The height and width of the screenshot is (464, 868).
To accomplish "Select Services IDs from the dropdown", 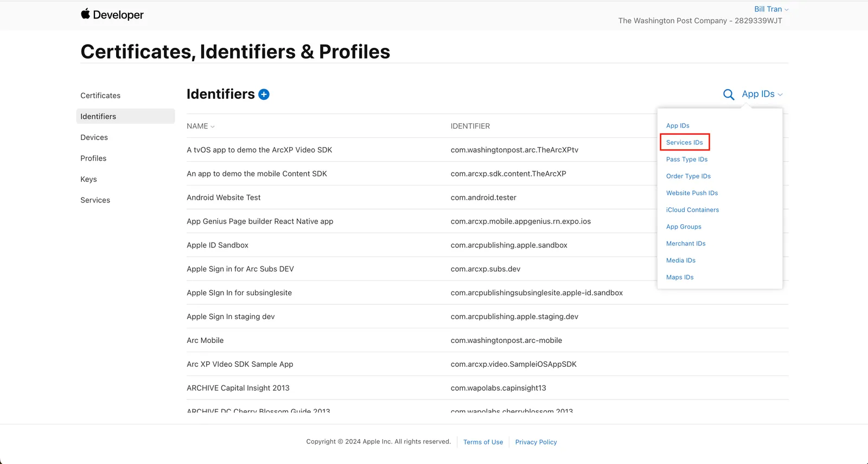I will pyautogui.click(x=685, y=142).
